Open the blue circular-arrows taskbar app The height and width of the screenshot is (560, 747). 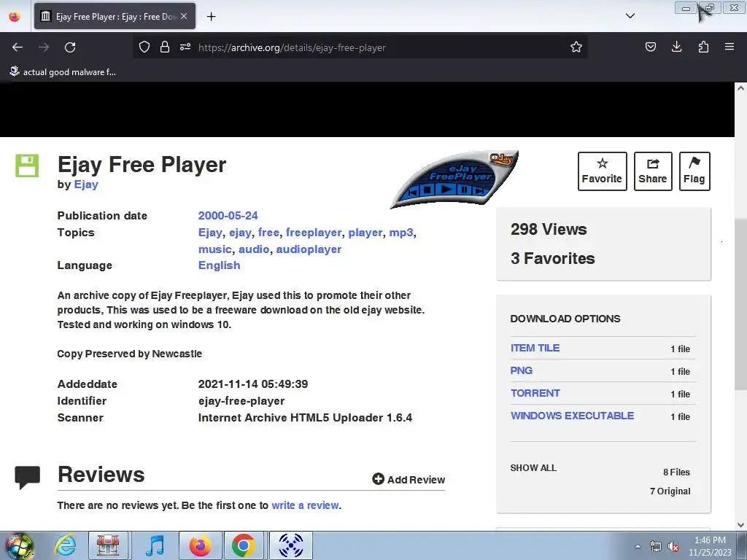(291, 545)
